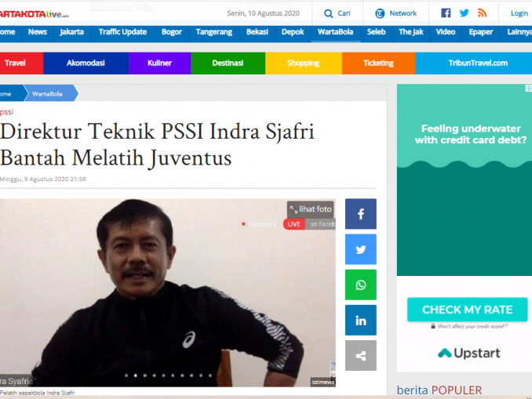The height and width of the screenshot is (399, 532).
Task: Click the ad info icon
Action: 529,88
